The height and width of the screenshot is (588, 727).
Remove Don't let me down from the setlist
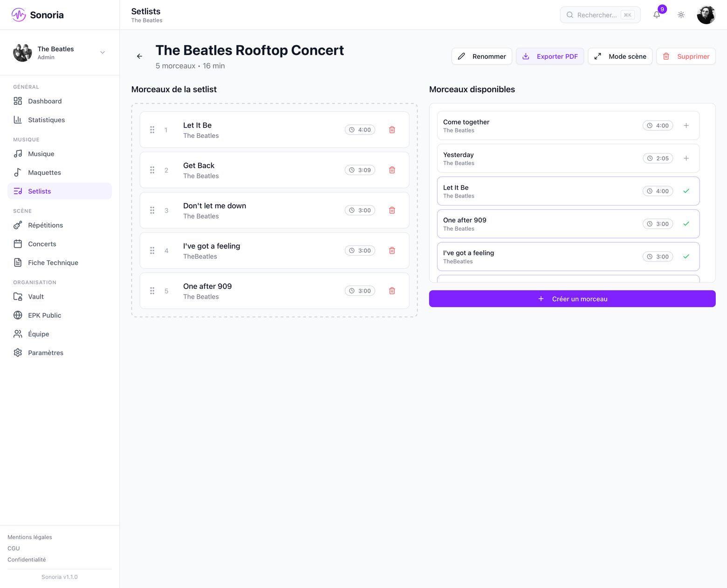392,211
